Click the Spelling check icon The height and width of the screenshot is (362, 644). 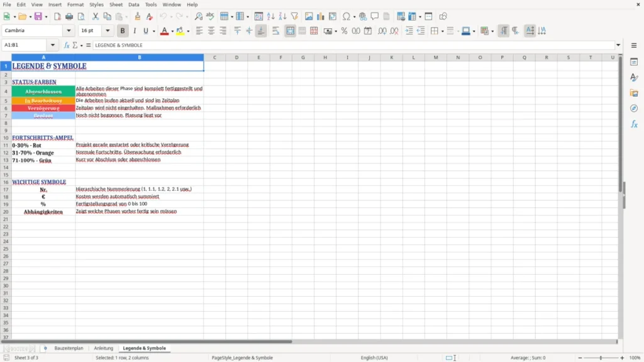[210, 16]
